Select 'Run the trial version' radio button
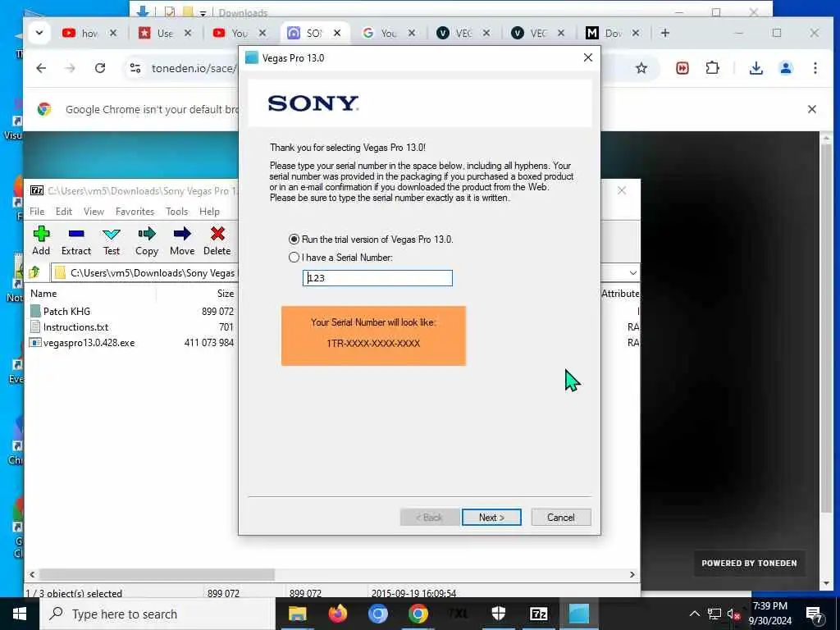 coord(294,240)
